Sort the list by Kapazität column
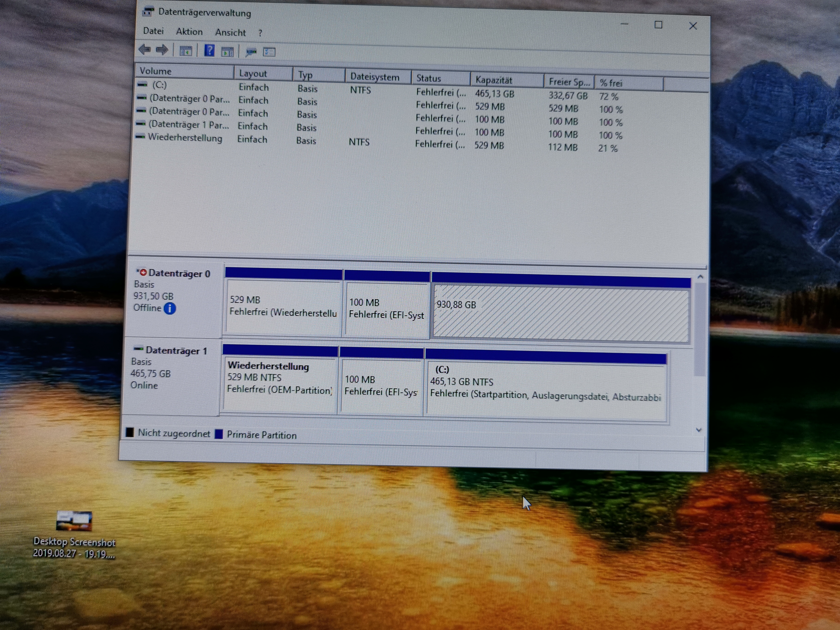 pyautogui.click(x=494, y=80)
